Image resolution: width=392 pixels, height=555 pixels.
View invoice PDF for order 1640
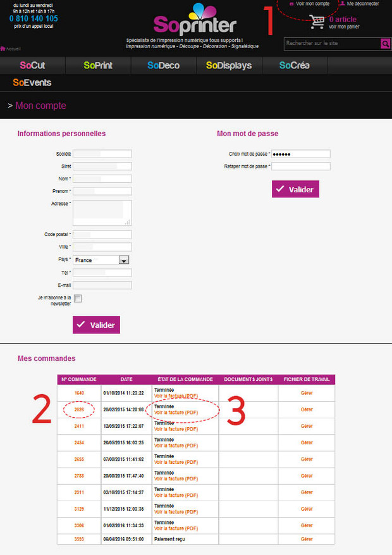[x=176, y=396]
